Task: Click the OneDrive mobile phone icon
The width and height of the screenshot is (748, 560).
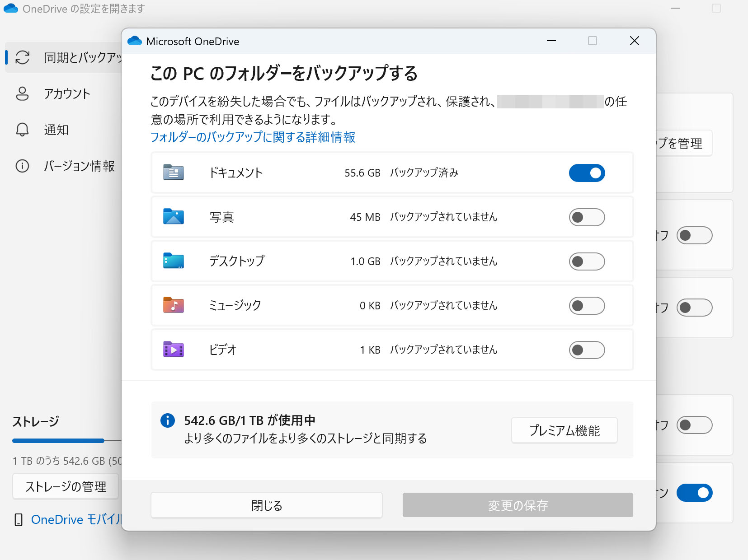Action: coord(19,520)
